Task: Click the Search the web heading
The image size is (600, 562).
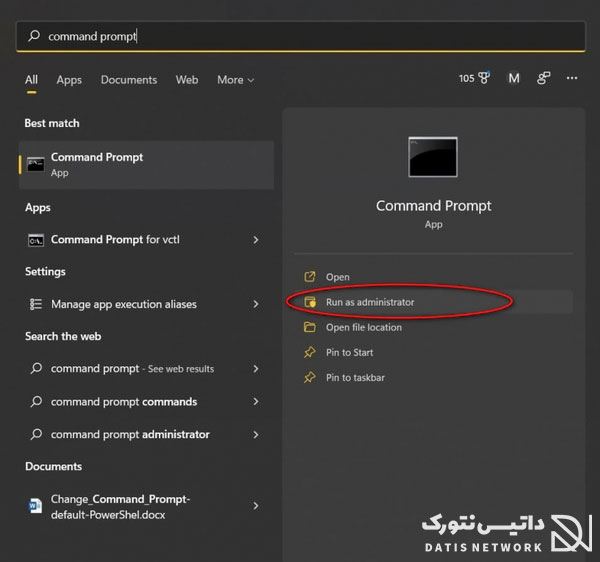Action: coord(63,336)
